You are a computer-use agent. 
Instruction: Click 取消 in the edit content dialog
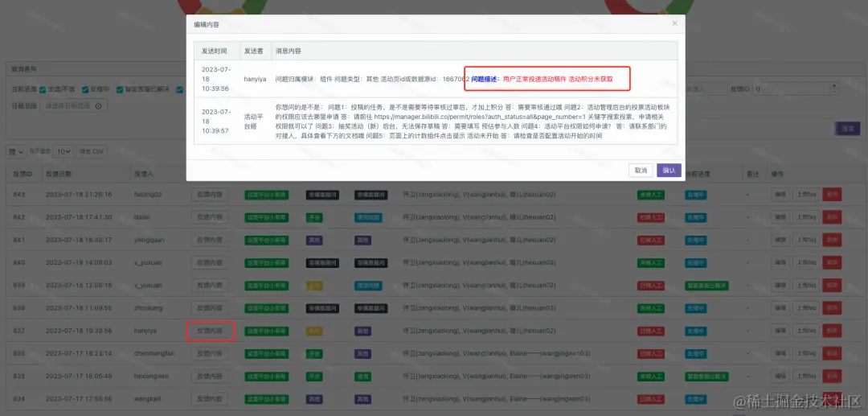641,170
